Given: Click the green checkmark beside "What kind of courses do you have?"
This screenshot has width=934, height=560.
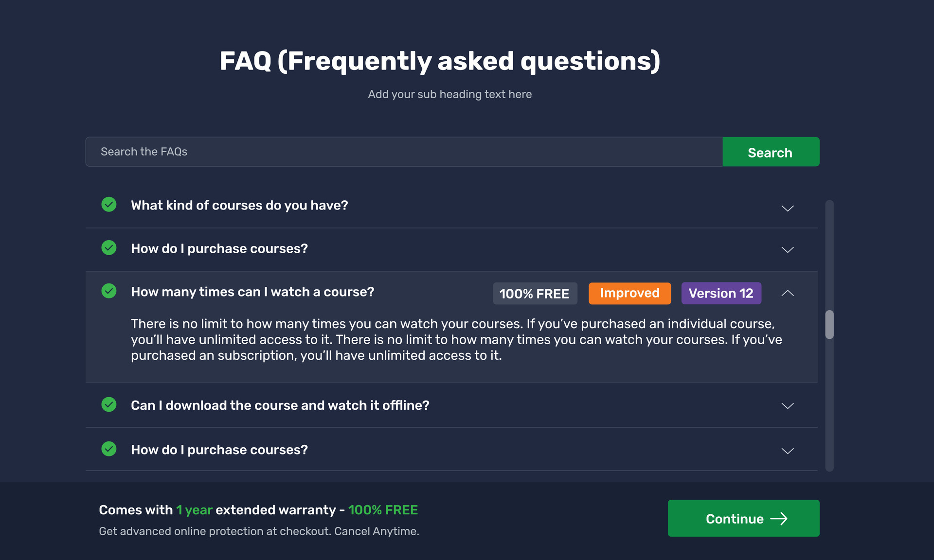Looking at the screenshot, I should pos(108,205).
